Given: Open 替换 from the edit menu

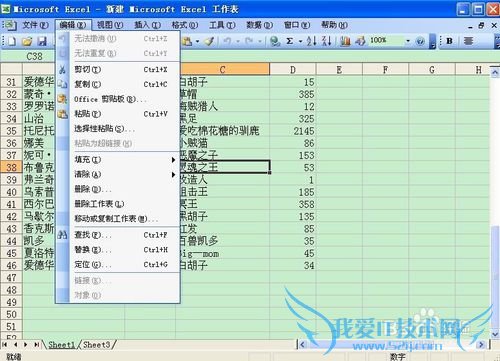Looking at the screenshot, I should [118, 250].
